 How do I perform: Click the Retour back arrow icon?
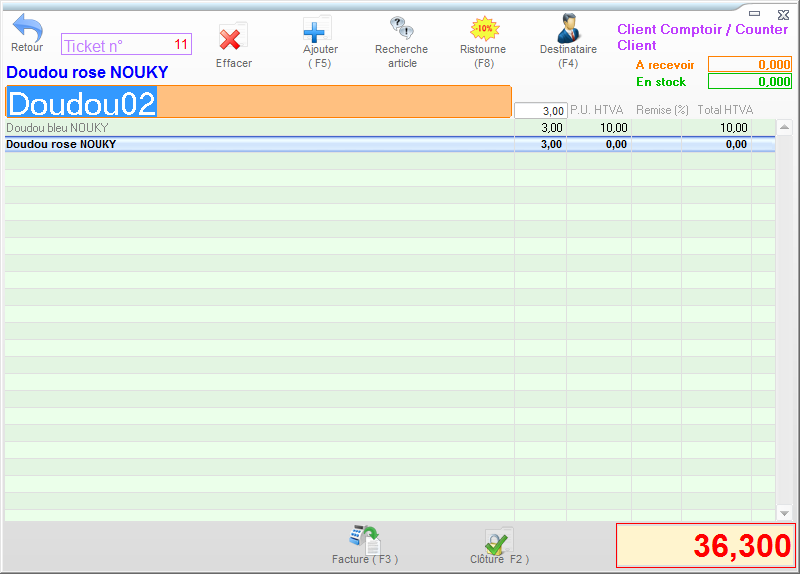click(27, 28)
